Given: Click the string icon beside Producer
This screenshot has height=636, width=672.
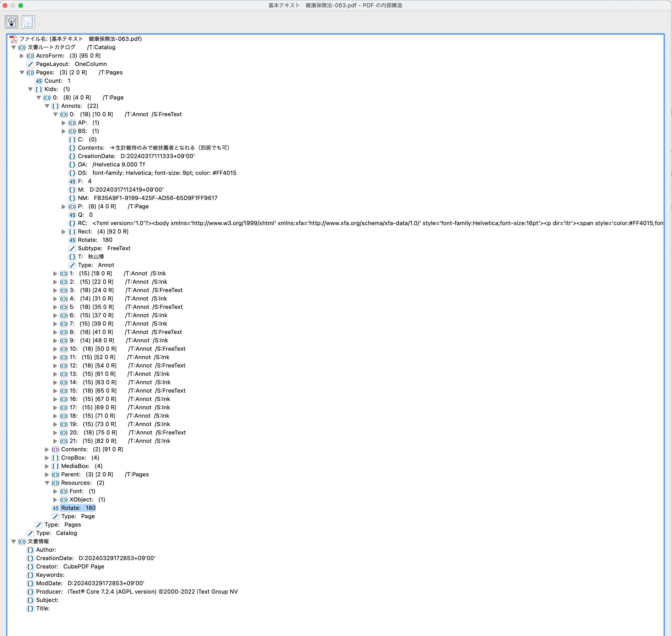Looking at the screenshot, I should pyautogui.click(x=30, y=592).
